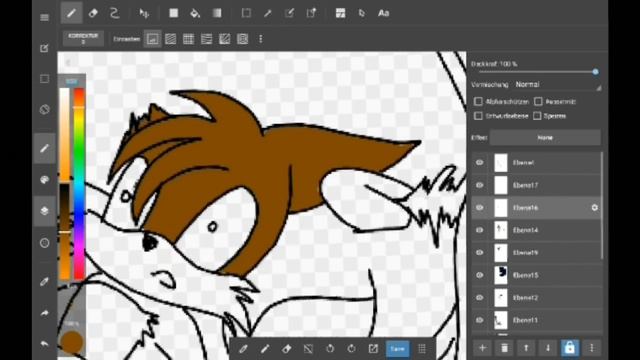Hide the Ebene14 layer
640x360 pixels.
click(480, 230)
